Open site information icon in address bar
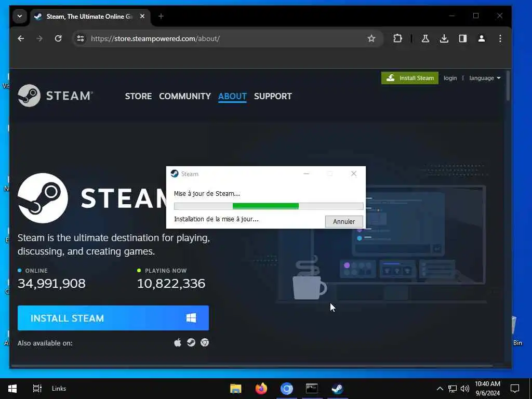 coord(81,38)
